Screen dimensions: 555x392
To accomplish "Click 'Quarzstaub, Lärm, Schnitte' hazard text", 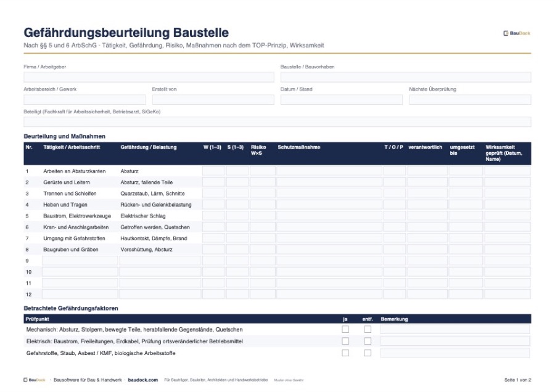I will pyautogui.click(x=152, y=194).
